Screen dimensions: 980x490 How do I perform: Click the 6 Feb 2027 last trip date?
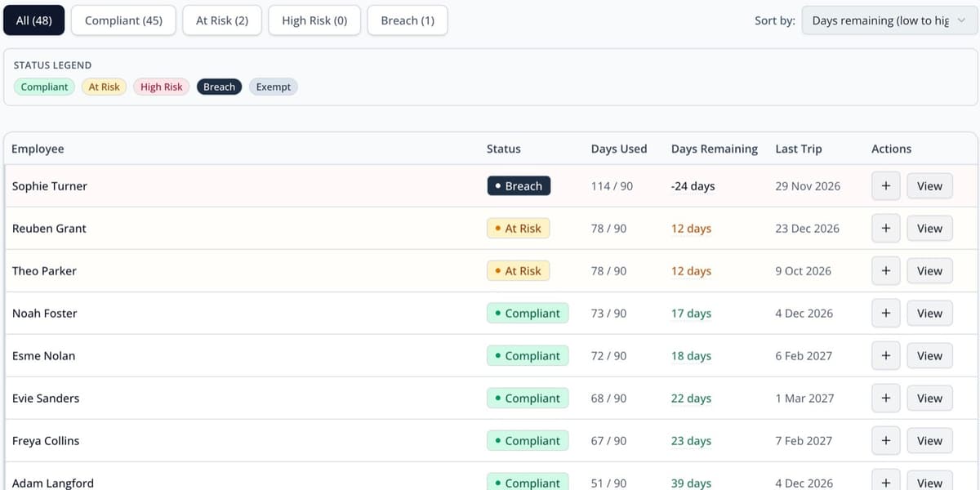pos(804,356)
